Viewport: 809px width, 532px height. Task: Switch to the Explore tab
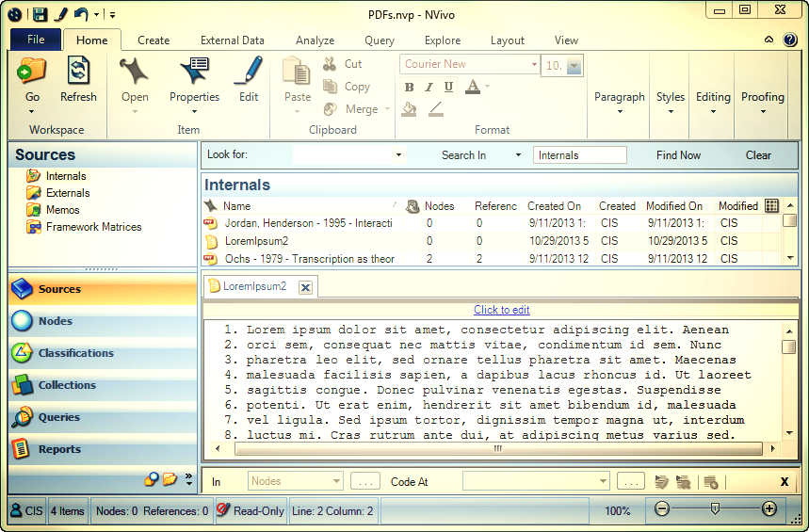442,40
